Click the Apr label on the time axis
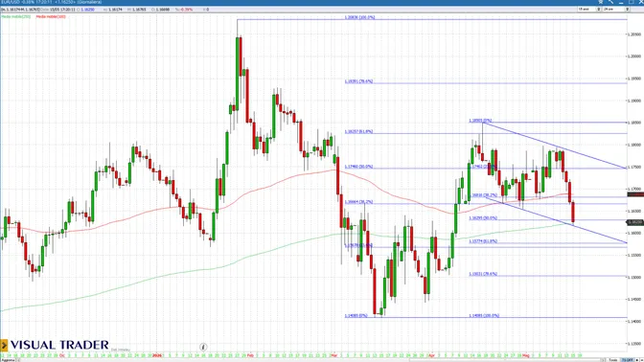 pos(431,355)
